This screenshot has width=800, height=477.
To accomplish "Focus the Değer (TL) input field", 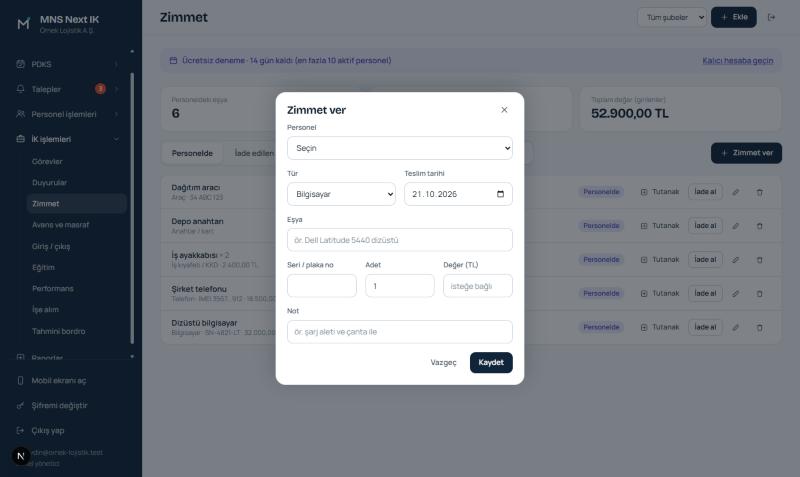I will [478, 286].
